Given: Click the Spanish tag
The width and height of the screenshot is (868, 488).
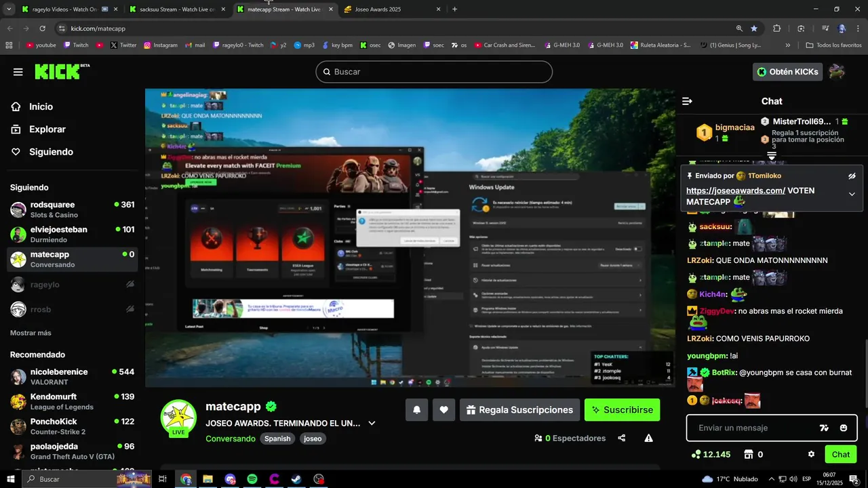Looking at the screenshot, I should pos(277,439).
